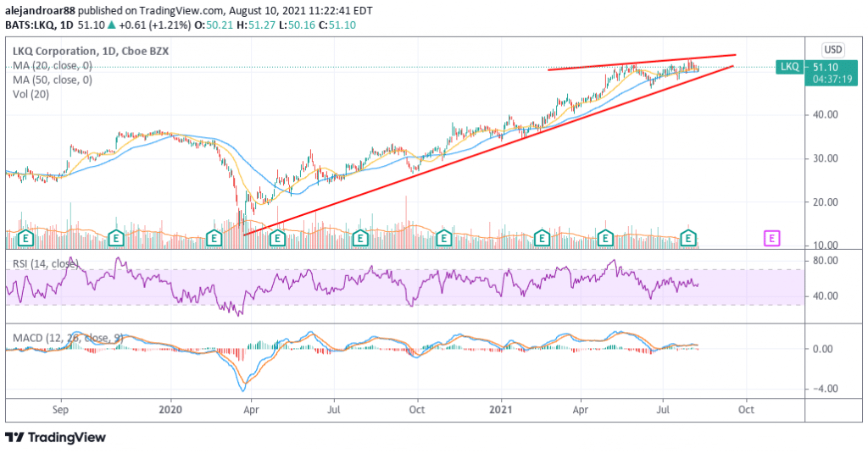Screen dimensions: 868x453
Task: Click the green earnings marker after 2021 label
Action: click(x=542, y=239)
